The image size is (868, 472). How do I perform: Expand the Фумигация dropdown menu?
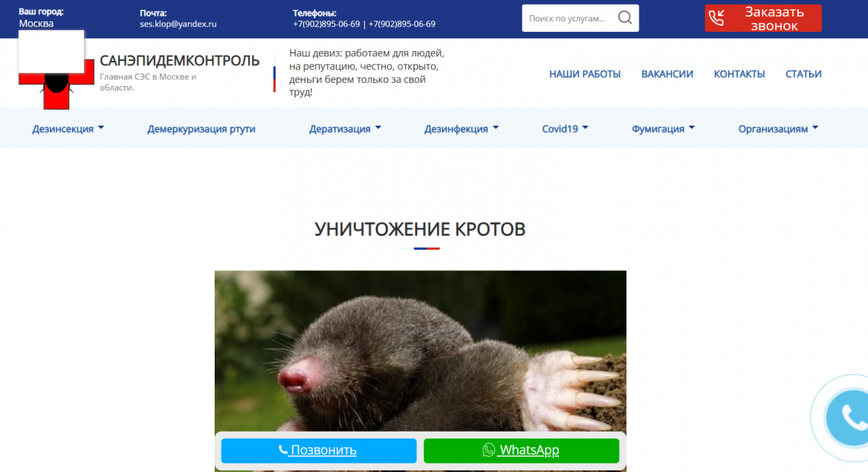point(662,129)
